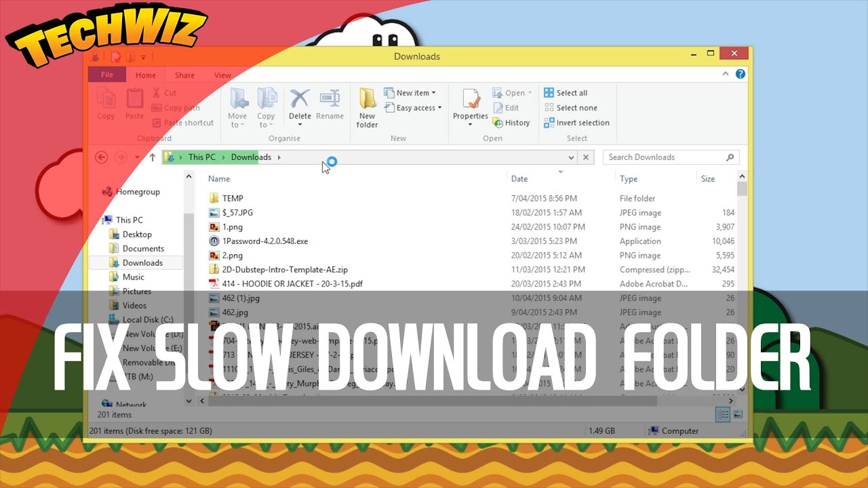Click the search magnifier icon
Screen dimensions: 868x488
730,157
